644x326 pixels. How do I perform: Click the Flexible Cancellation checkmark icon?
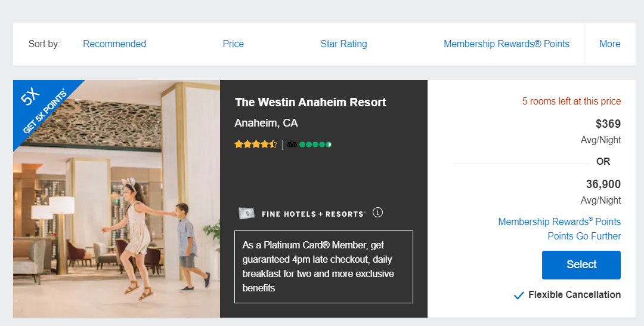click(519, 295)
